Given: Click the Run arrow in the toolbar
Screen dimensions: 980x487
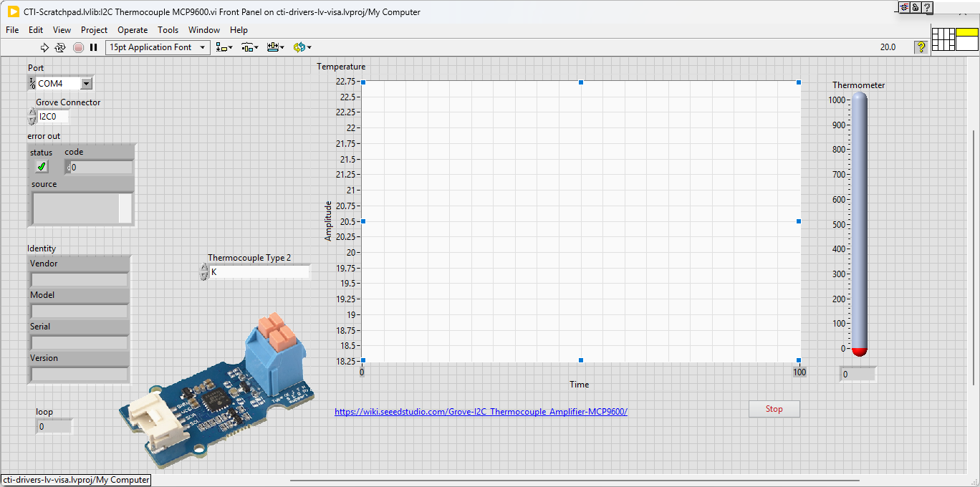Looking at the screenshot, I should point(44,47).
